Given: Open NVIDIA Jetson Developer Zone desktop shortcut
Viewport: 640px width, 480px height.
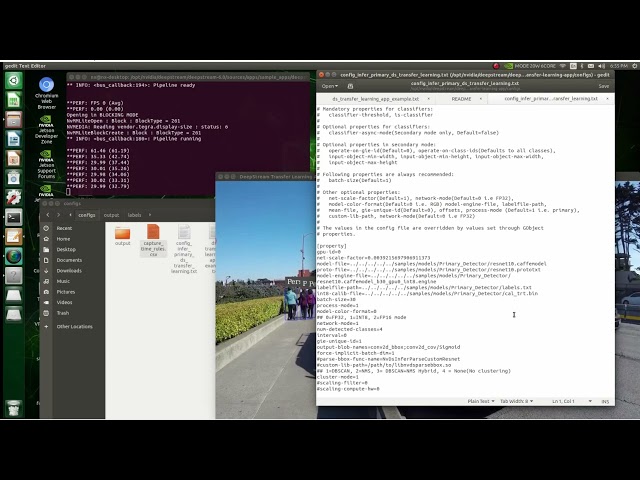Looking at the screenshot, I should (46, 130).
